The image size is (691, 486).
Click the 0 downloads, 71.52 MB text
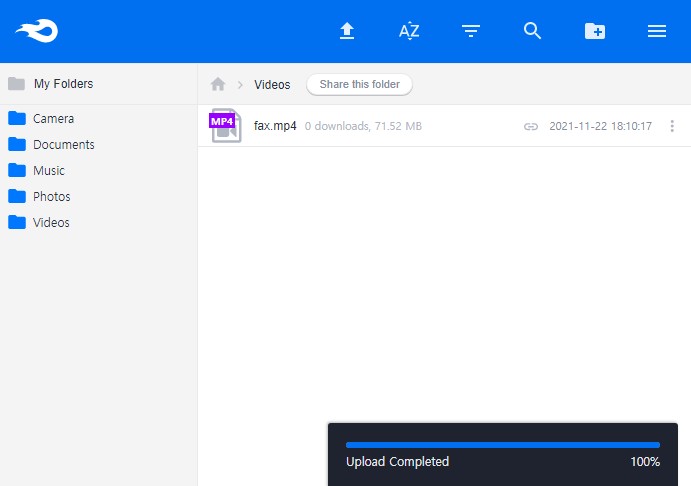tap(363, 126)
